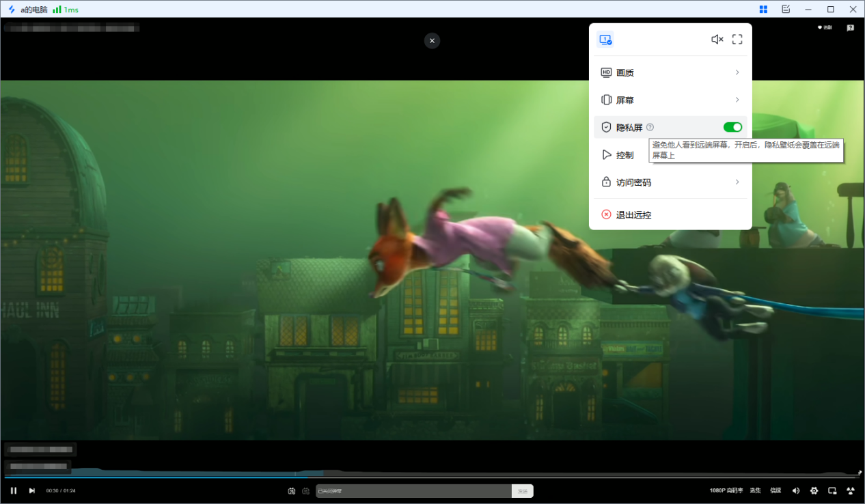Click 退出远控 to exit remote control
865x504 pixels.
coord(633,214)
